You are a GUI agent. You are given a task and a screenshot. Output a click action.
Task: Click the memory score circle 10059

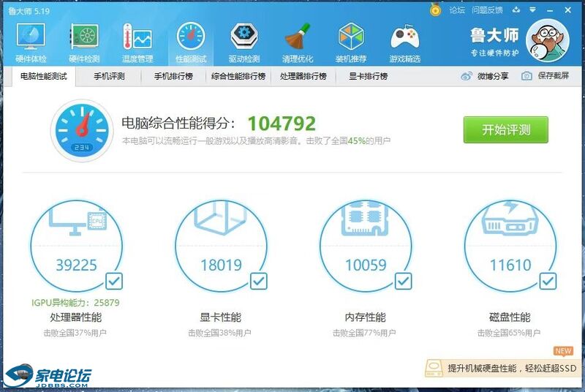366,246
